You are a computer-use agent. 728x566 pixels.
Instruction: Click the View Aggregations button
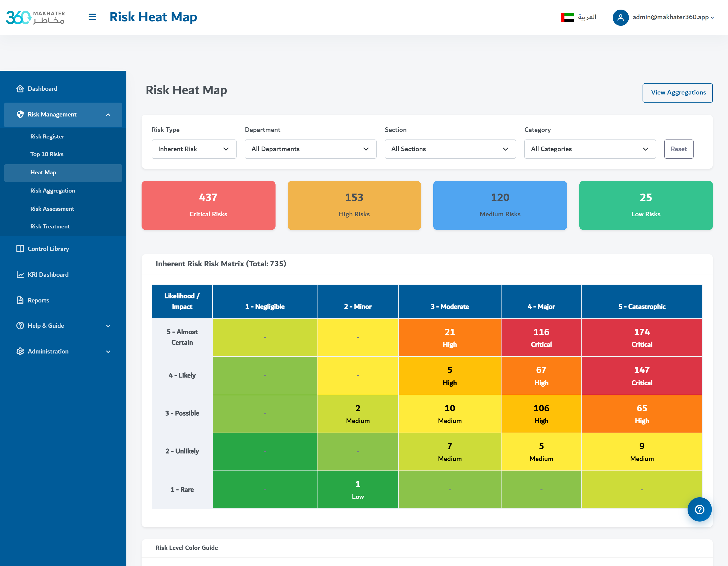click(x=677, y=93)
